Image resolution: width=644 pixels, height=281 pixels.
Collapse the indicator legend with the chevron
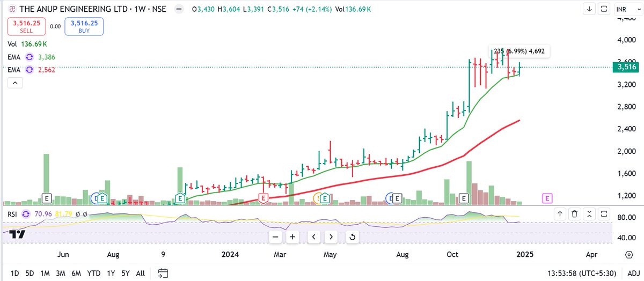coord(14,83)
